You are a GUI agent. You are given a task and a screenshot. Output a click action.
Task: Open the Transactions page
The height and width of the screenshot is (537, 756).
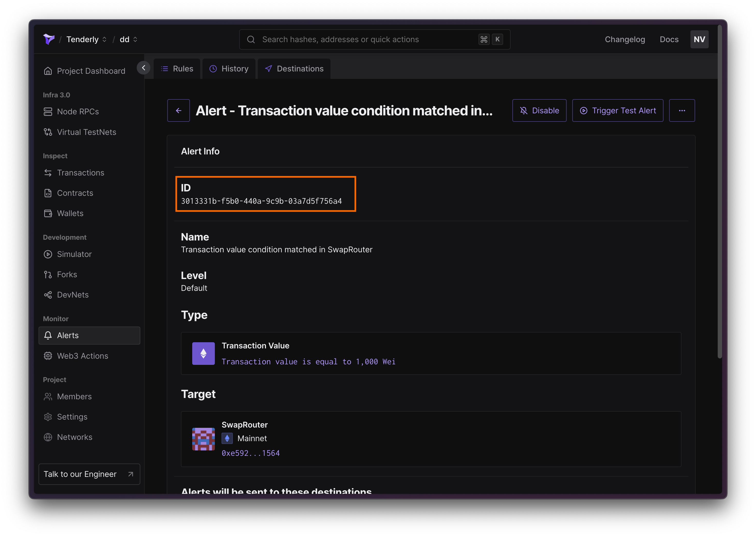pyautogui.click(x=81, y=173)
